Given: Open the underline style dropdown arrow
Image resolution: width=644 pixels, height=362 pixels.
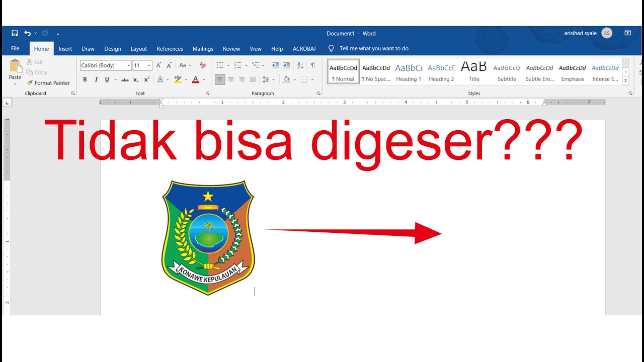Looking at the screenshot, I should pyautogui.click(x=116, y=79).
